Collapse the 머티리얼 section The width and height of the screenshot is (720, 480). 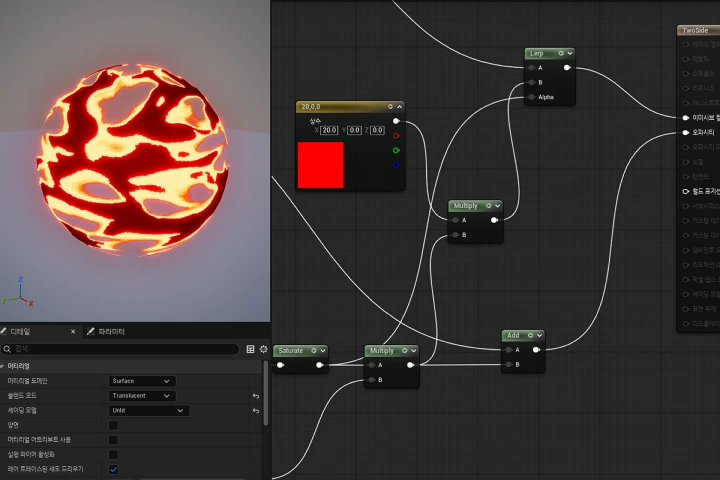tap(2, 366)
